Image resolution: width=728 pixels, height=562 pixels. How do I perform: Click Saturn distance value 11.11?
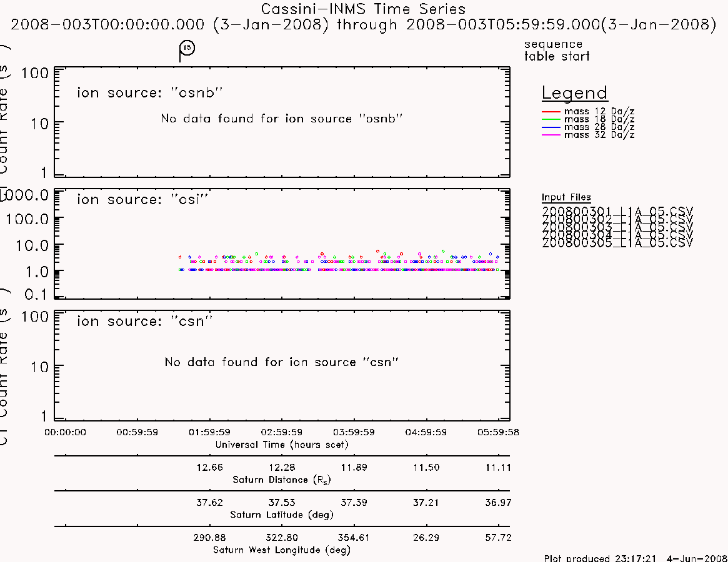499,467
